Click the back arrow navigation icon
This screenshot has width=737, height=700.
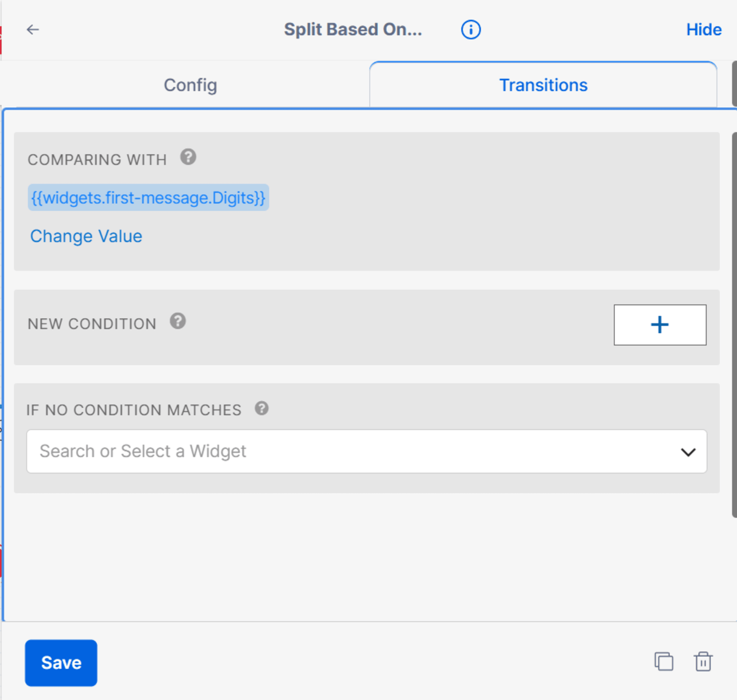tap(33, 29)
